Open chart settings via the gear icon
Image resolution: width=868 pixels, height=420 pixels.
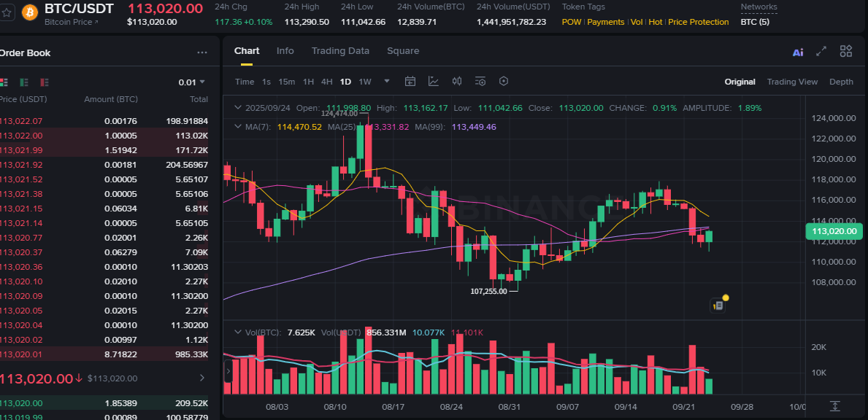coord(503,81)
